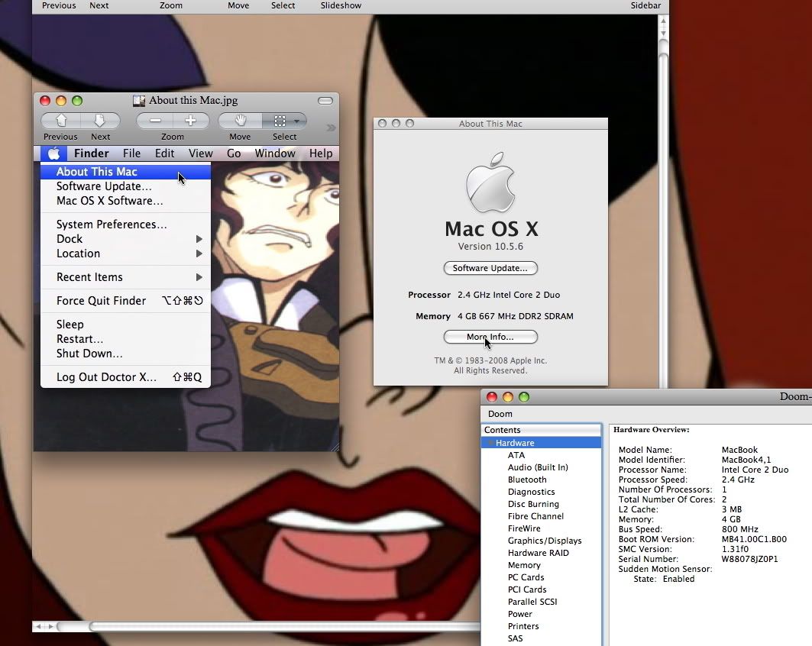The height and width of the screenshot is (646, 812).
Task: Click Software Update… button in About This Mac
Action: [490, 267]
